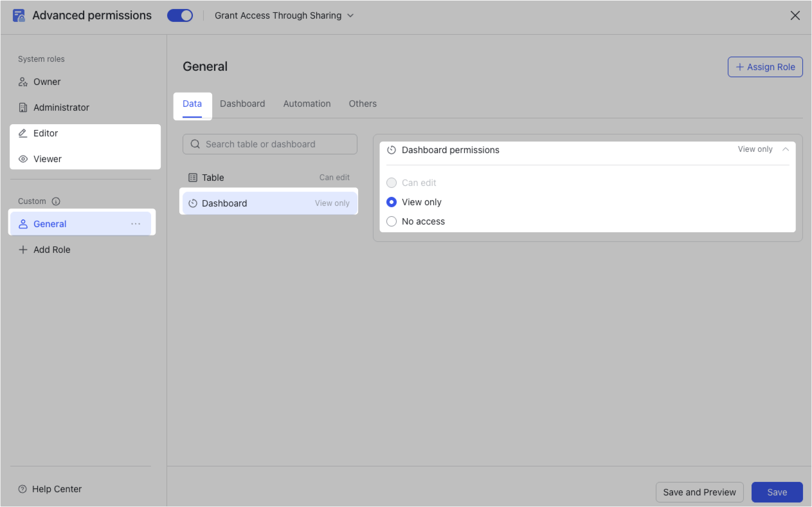This screenshot has height=507, width=812.
Task: Click the Administrator building icon
Action: pyautogui.click(x=23, y=107)
